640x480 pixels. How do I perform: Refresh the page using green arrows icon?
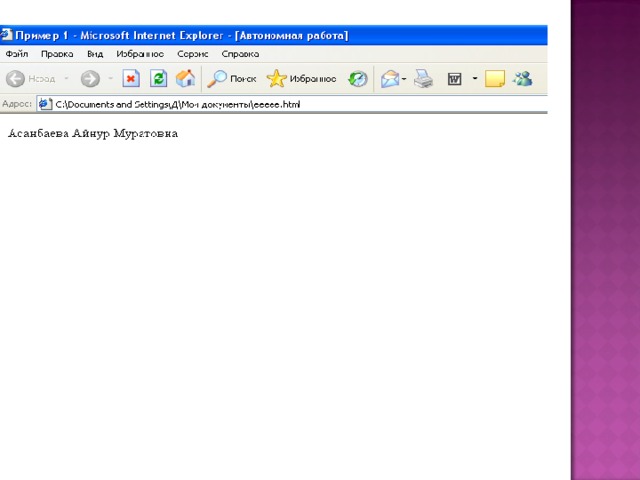coord(158,79)
